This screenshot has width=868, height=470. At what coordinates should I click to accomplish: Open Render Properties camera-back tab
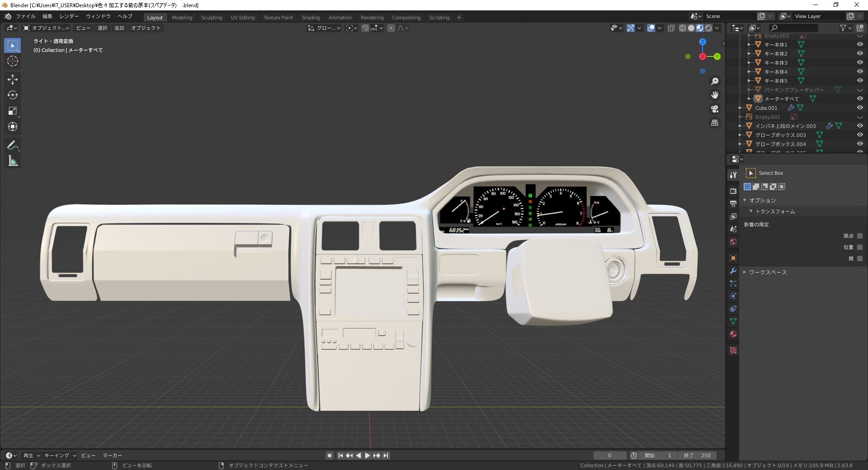pyautogui.click(x=733, y=191)
